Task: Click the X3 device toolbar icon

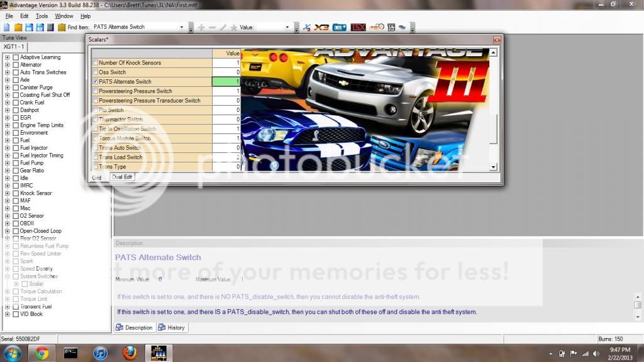Action: click(x=321, y=28)
